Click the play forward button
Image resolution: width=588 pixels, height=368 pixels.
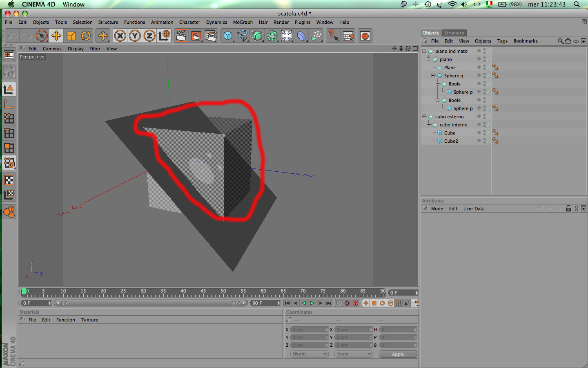point(312,303)
